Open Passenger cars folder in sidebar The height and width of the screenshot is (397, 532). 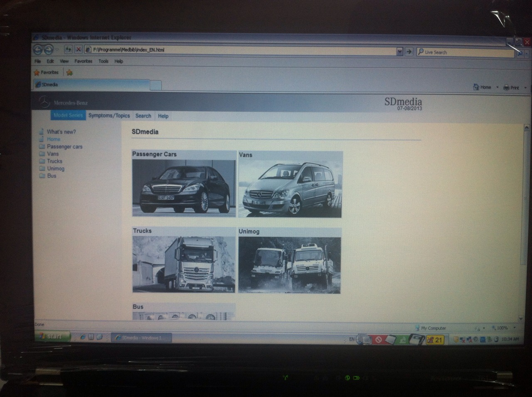[64, 147]
